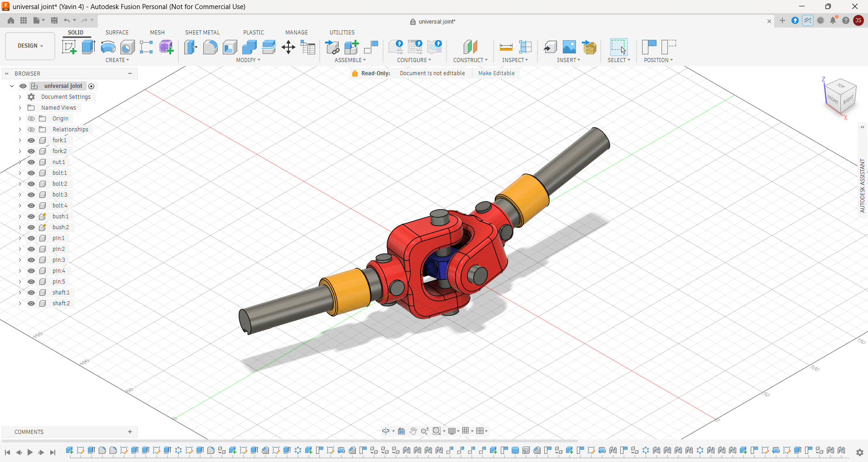Activate universal joint root component radio

[x=91, y=86]
